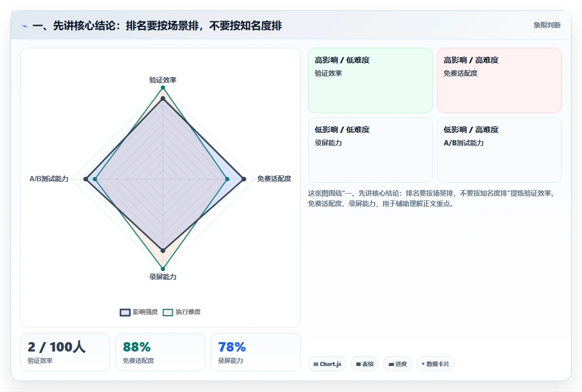The height and width of the screenshot is (392, 582).
Task: Click the 执行难度 legend label
Action: [188, 312]
